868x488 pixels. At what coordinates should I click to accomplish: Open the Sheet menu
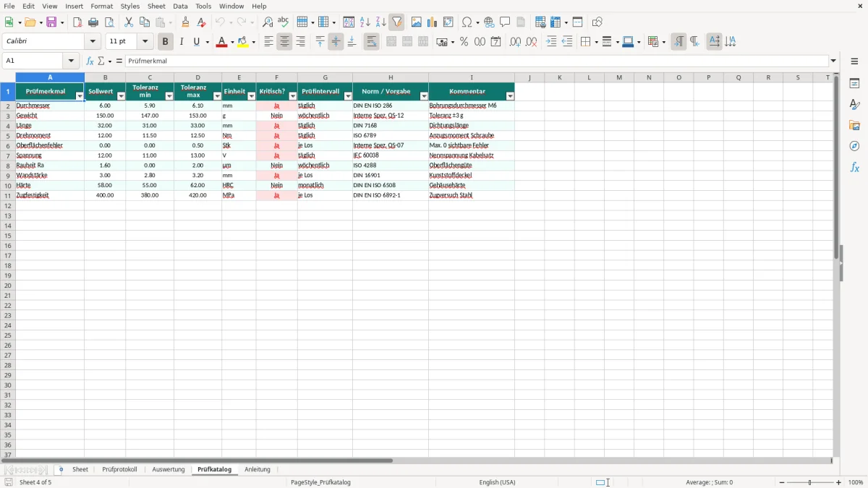click(x=156, y=6)
